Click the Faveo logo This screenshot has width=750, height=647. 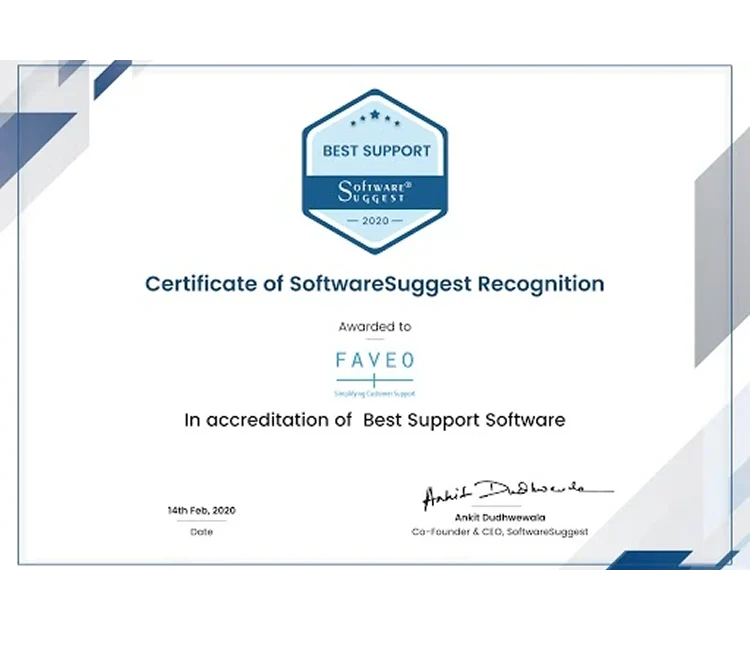(375, 374)
